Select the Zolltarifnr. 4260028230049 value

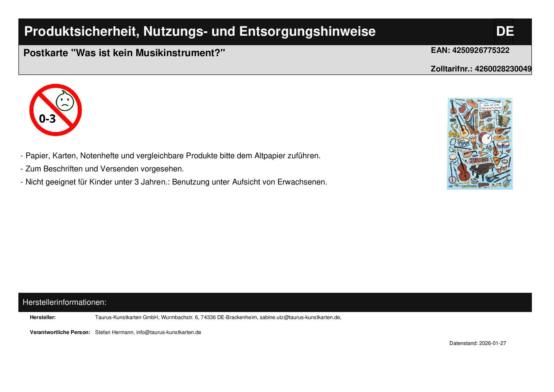click(x=503, y=69)
